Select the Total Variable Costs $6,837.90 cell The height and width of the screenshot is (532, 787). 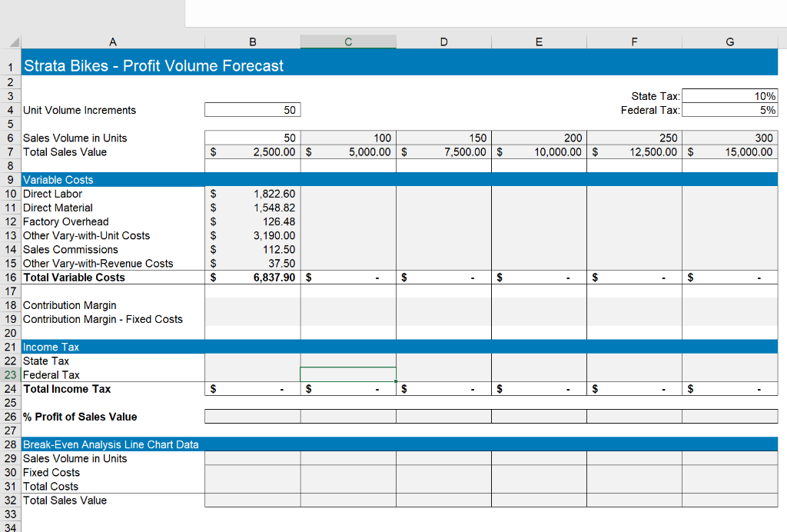click(x=252, y=277)
